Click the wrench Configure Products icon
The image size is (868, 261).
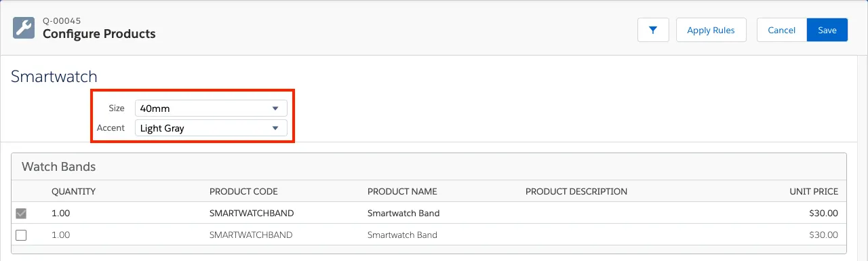(x=24, y=28)
